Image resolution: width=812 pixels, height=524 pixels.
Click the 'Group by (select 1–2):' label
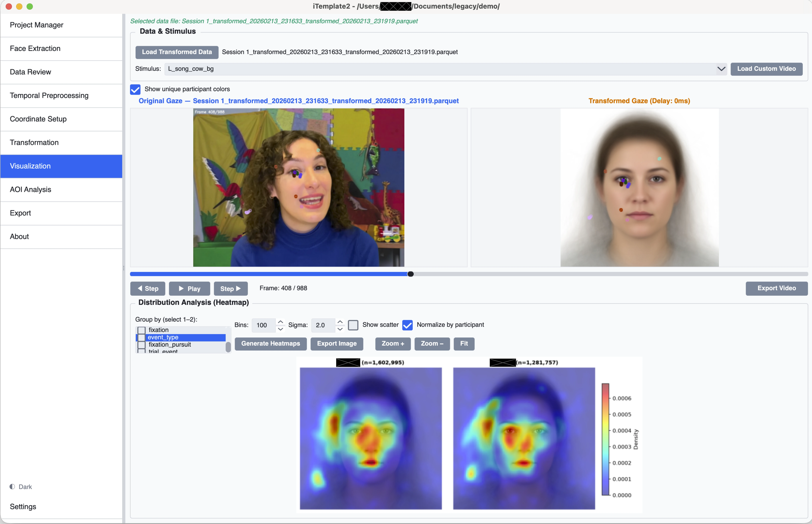[166, 319]
